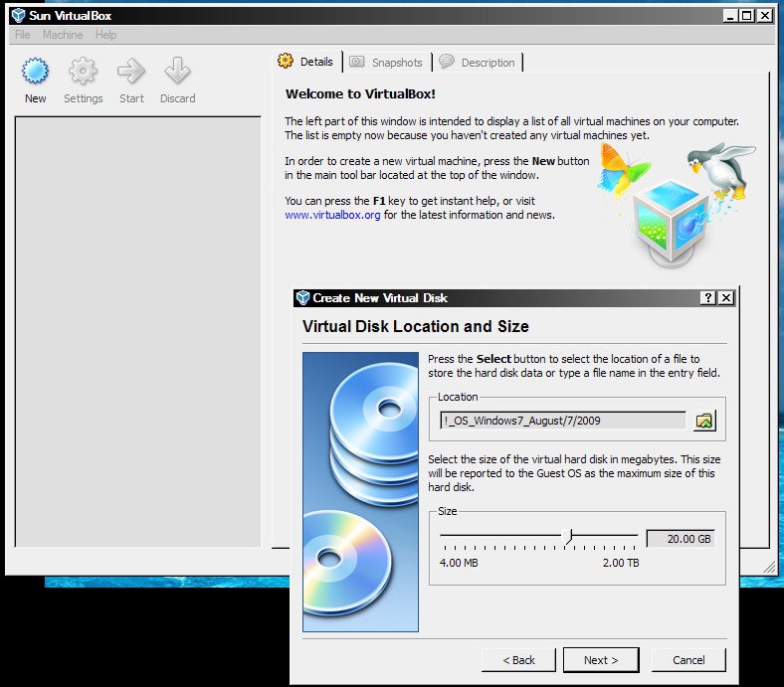This screenshot has height=687, width=784.
Task: Click the 20.00 GB size field
Action: [681, 539]
